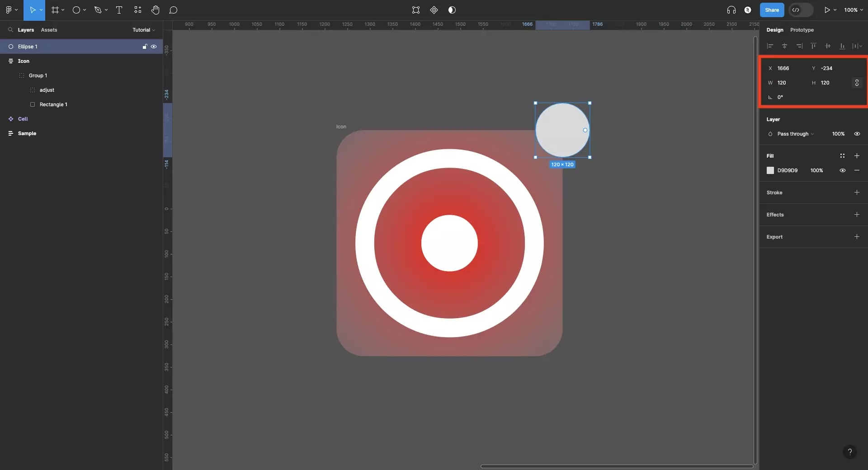This screenshot has width=868, height=470.
Task: Toggle the D9D9D9 fill visibility
Action: point(842,170)
